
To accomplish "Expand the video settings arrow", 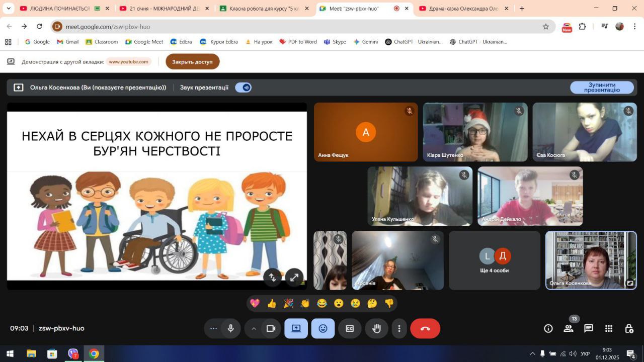I will tap(254, 328).
